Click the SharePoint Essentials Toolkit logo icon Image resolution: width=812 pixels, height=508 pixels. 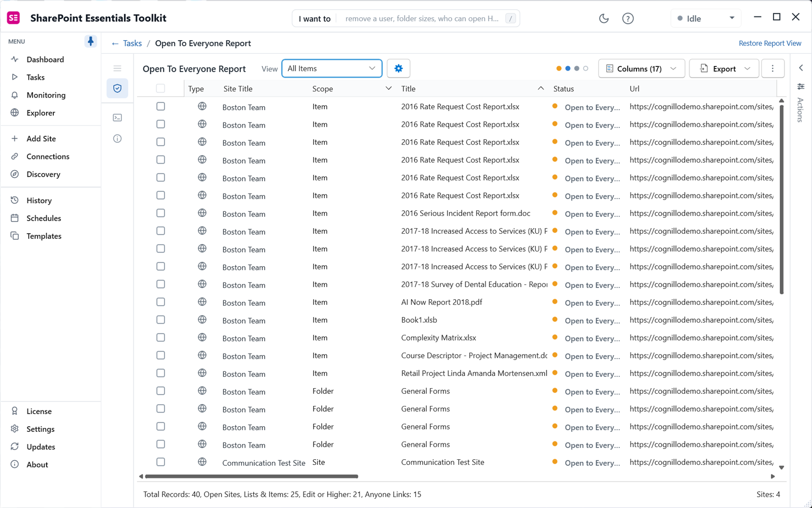tap(14, 18)
